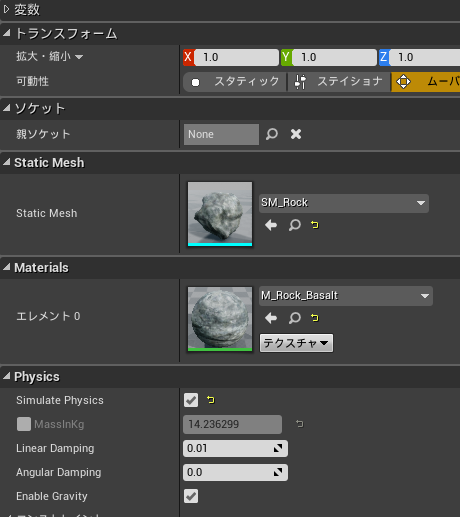The height and width of the screenshot is (517, 460).
Task: Click the Linear Damping value field
Action: (x=235, y=448)
